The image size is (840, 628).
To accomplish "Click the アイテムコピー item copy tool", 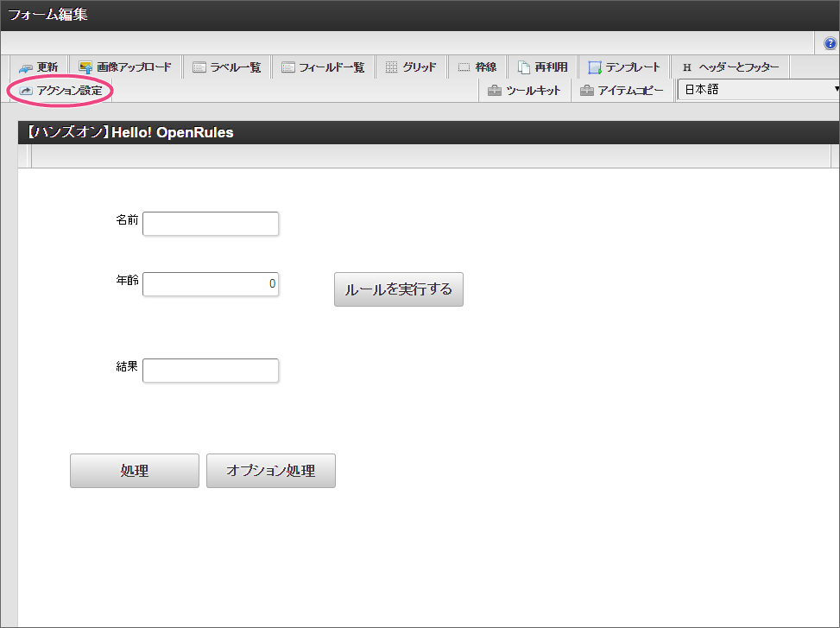I will 622,90.
